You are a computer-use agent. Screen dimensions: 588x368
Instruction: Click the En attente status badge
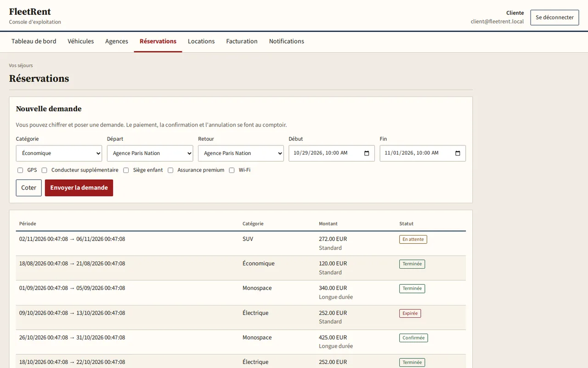(x=413, y=239)
